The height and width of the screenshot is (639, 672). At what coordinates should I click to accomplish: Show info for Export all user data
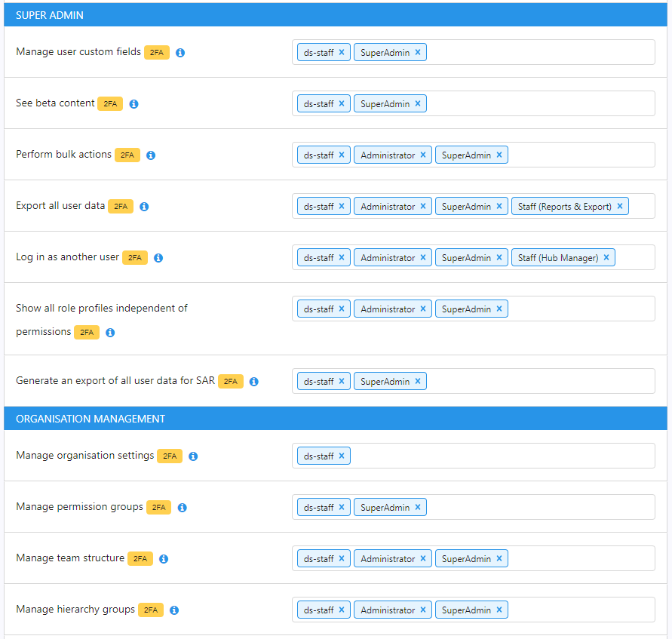144,207
